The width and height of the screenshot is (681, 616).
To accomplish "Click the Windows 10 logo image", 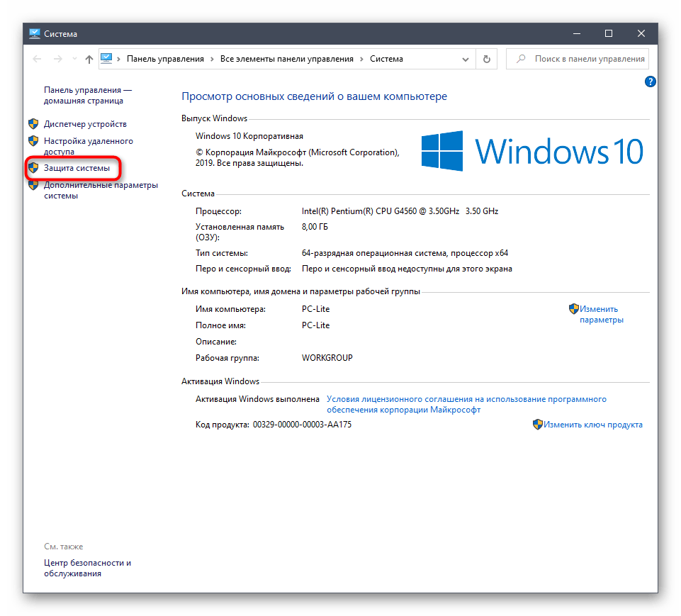I will [532, 151].
